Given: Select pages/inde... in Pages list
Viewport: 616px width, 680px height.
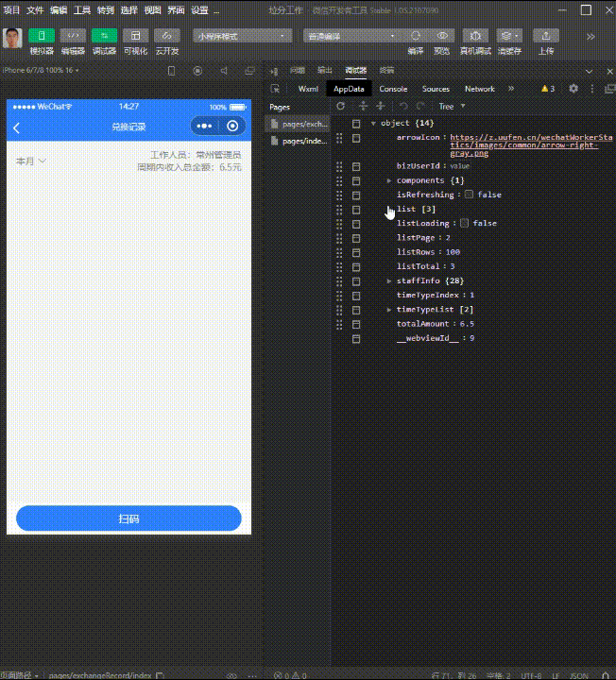Looking at the screenshot, I should [x=299, y=141].
